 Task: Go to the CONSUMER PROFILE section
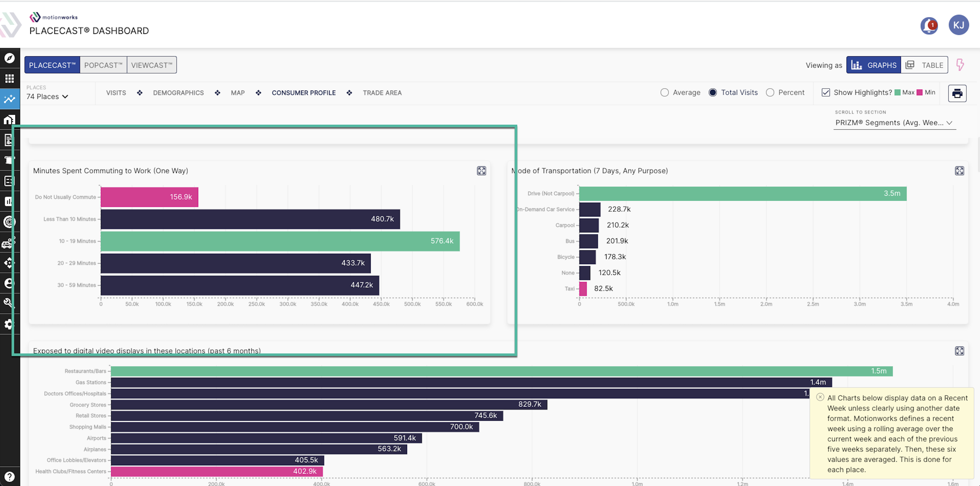(x=304, y=93)
